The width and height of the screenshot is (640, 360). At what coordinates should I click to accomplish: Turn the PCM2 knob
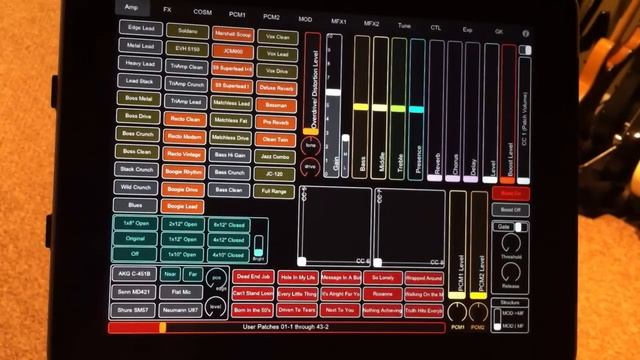(478, 312)
